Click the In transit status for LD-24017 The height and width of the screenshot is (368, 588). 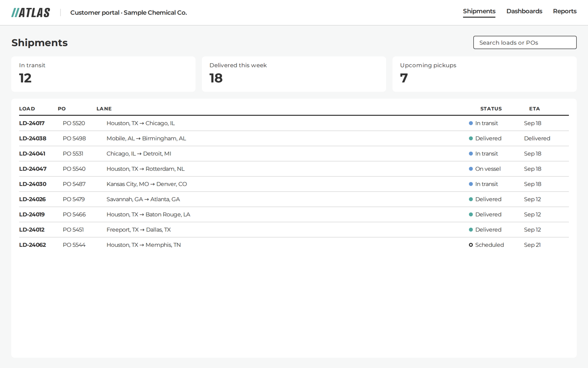coord(484,123)
